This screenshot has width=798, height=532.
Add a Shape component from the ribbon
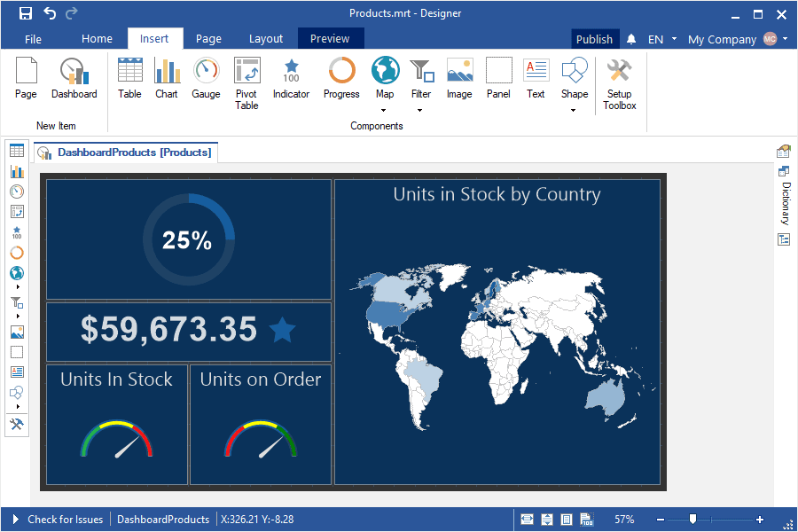[x=575, y=78]
